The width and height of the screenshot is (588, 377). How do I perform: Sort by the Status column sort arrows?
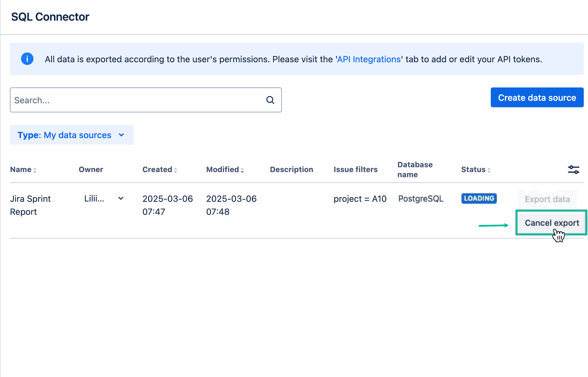coord(489,170)
